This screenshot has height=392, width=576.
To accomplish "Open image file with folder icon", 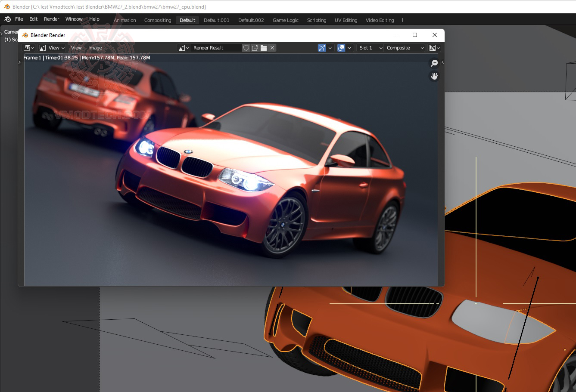I will [x=264, y=48].
